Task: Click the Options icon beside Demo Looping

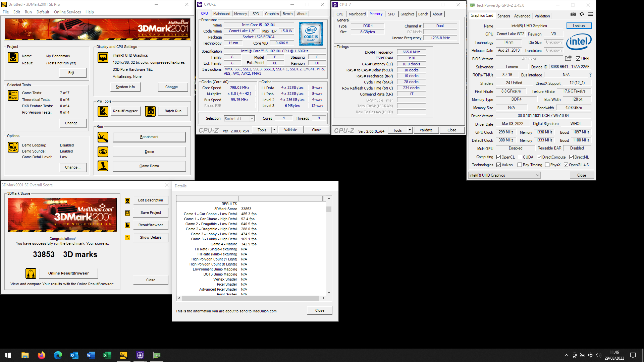Action: (x=13, y=147)
